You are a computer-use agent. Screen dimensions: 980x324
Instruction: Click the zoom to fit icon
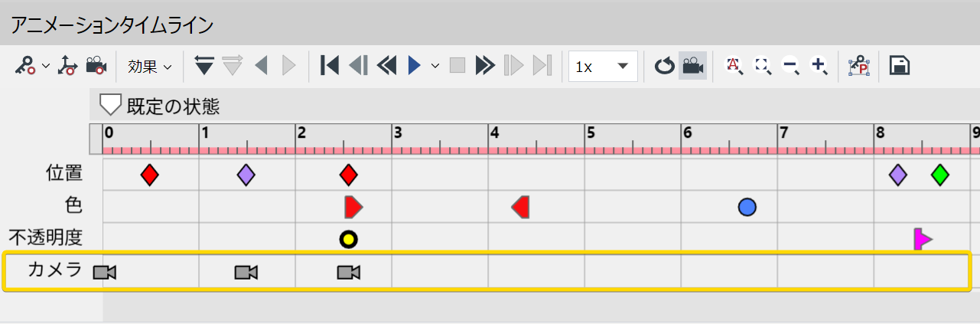coord(763,66)
